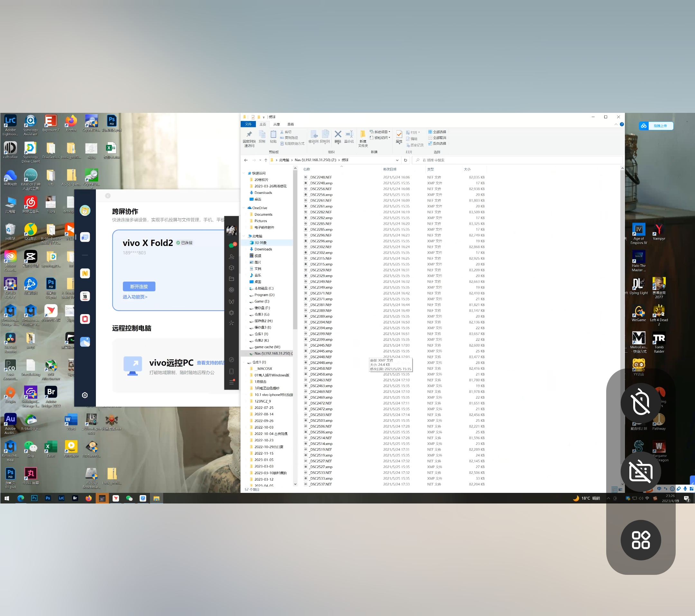
Task: Collapse the OneDrive tree node
Action: [244, 208]
